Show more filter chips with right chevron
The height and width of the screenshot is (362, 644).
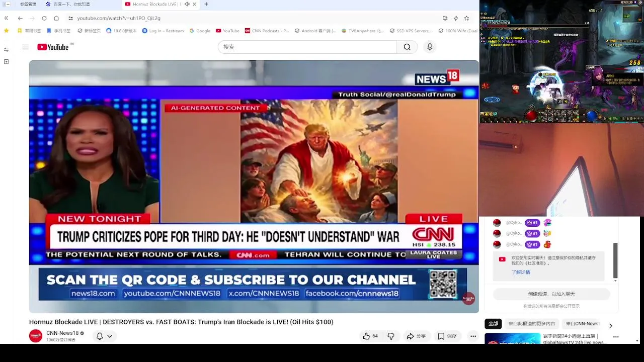click(611, 326)
